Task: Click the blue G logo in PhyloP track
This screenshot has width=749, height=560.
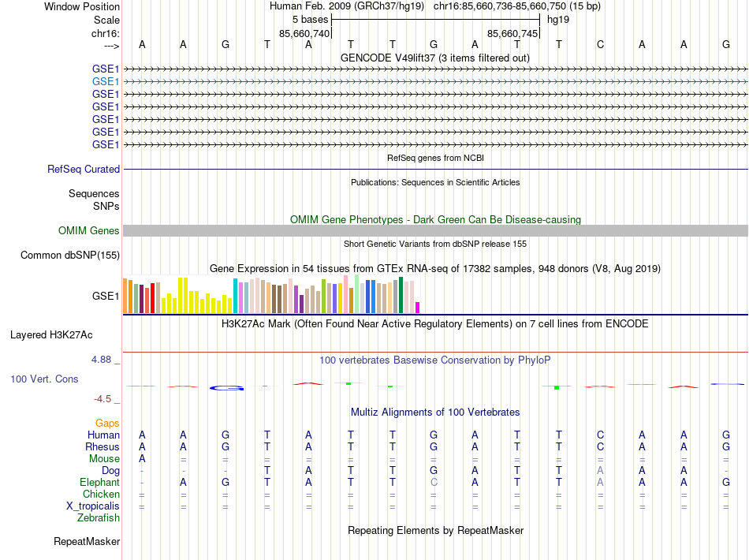Action: [x=226, y=388]
